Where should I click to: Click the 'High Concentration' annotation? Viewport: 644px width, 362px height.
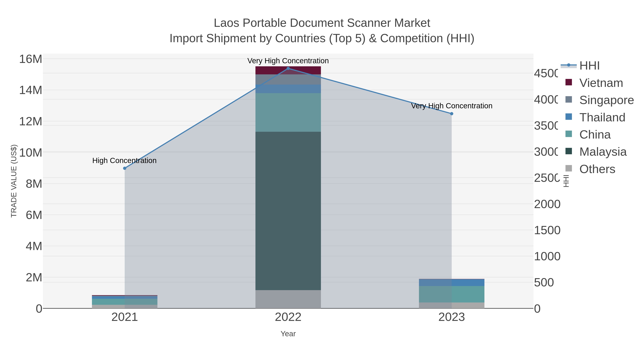(x=124, y=160)
